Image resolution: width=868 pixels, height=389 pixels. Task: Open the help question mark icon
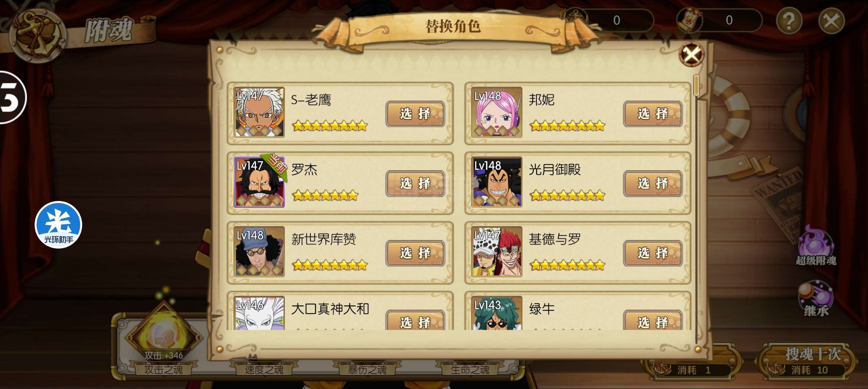pos(789,21)
